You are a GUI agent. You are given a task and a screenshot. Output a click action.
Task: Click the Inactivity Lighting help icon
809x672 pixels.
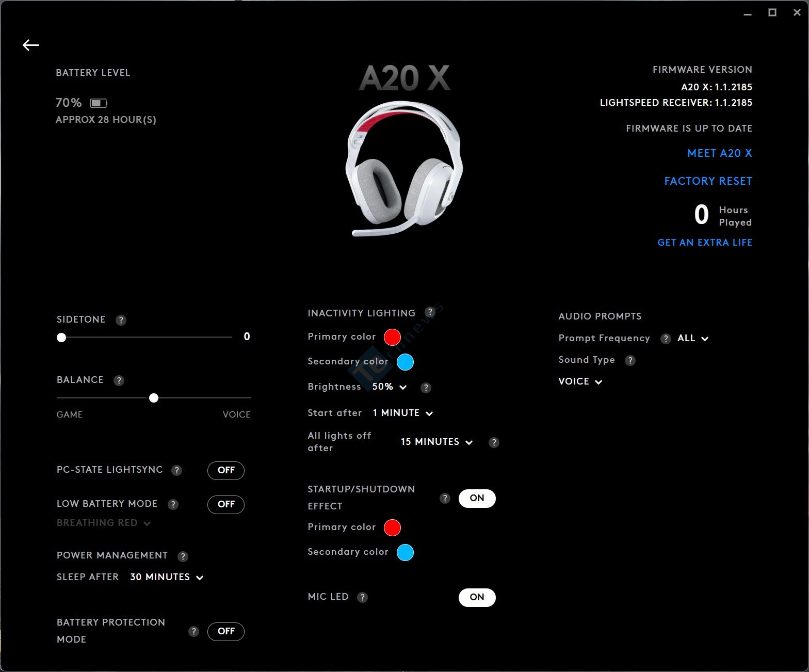pyautogui.click(x=430, y=312)
